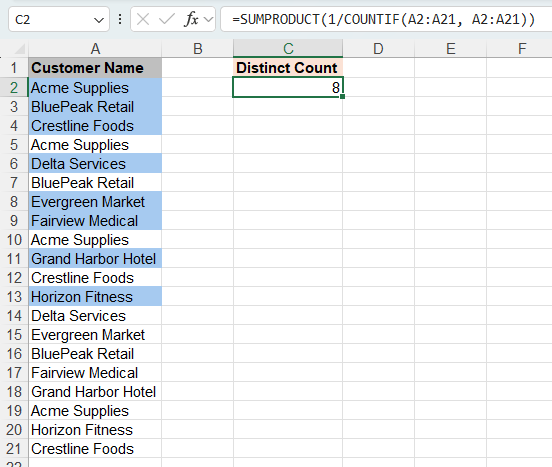Select row 15 header
The image size is (552, 467).
[14, 335]
